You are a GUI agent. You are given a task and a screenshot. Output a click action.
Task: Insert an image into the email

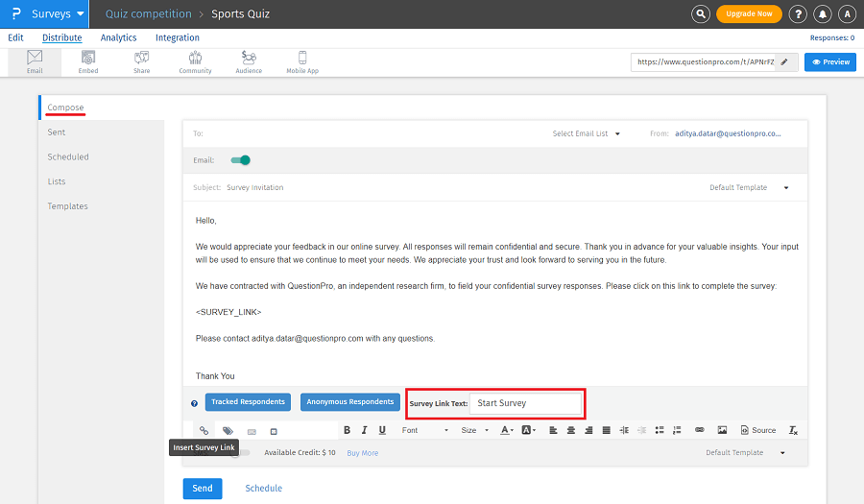(722, 430)
